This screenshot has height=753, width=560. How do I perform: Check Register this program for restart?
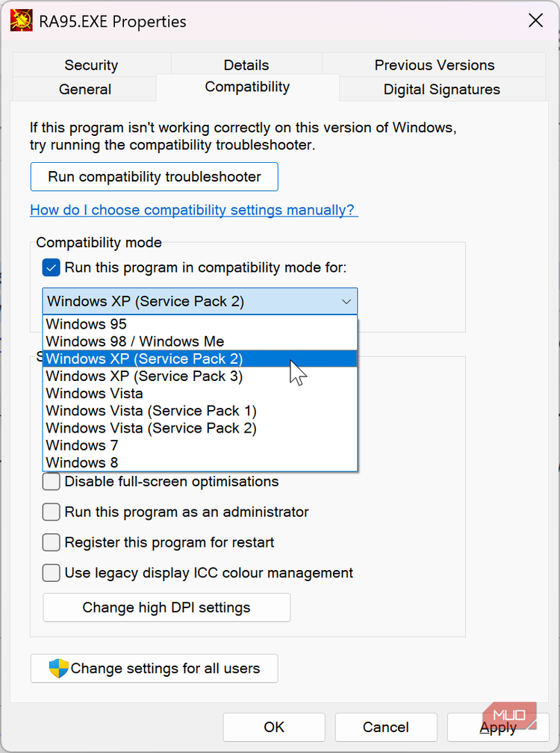51,542
